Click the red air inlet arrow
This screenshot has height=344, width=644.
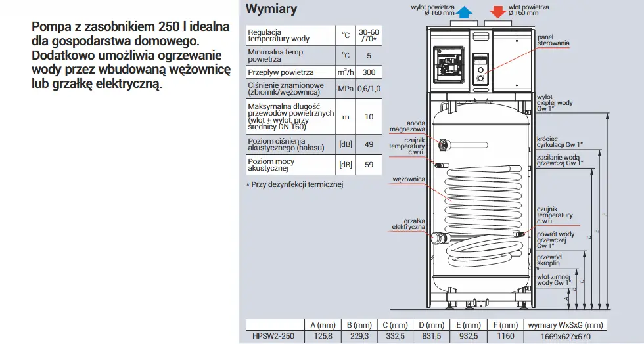click(498, 12)
